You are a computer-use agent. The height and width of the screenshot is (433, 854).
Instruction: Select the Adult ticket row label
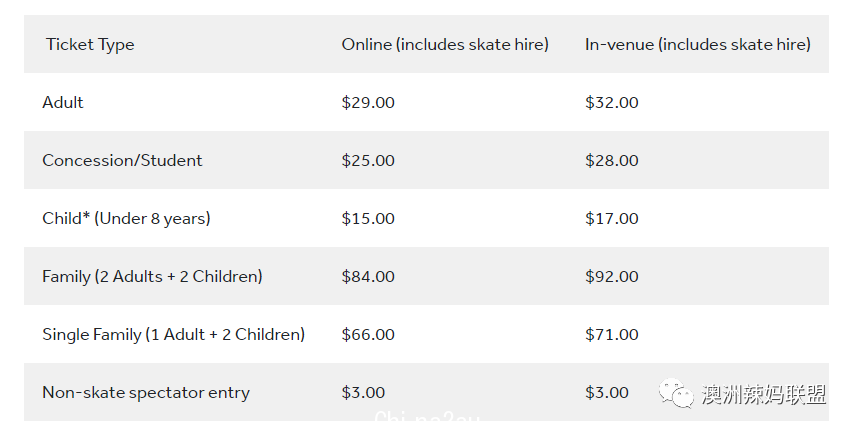click(x=63, y=102)
